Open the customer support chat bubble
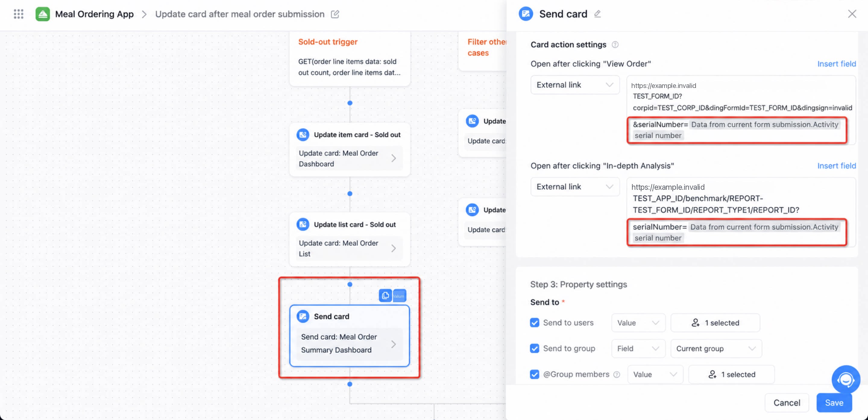Viewport: 868px width, 420px height. pos(845,379)
